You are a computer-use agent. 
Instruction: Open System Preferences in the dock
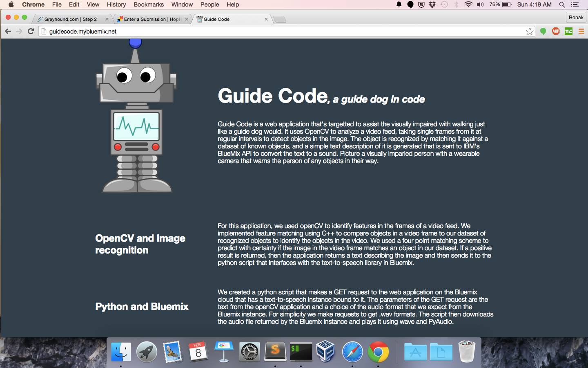pyautogui.click(x=249, y=352)
